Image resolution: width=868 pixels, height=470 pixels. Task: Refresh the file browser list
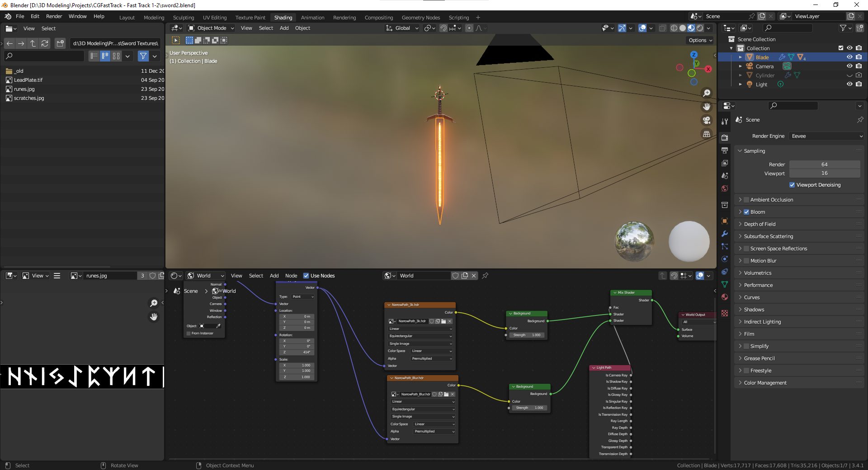[x=45, y=43]
